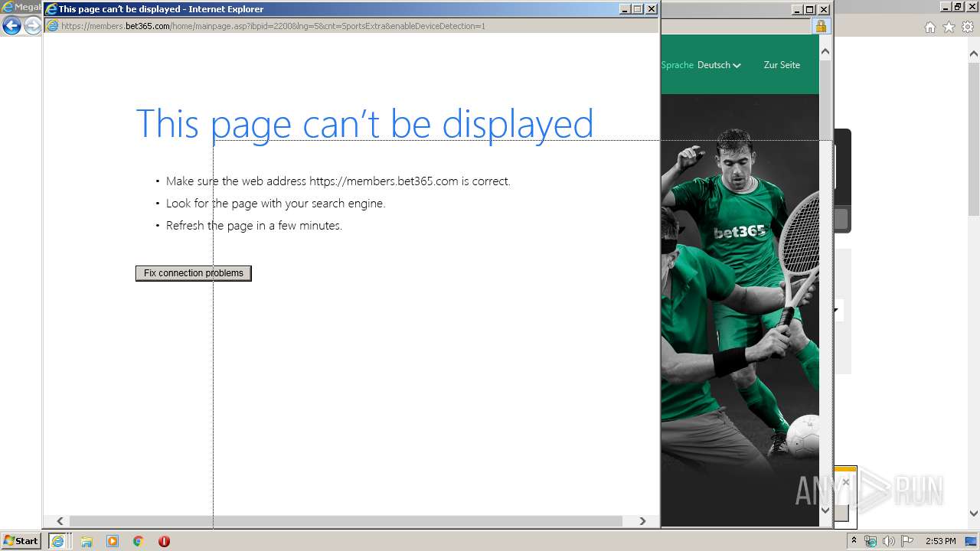
Task: Open IE Tools gear menu
Action: point(968,27)
